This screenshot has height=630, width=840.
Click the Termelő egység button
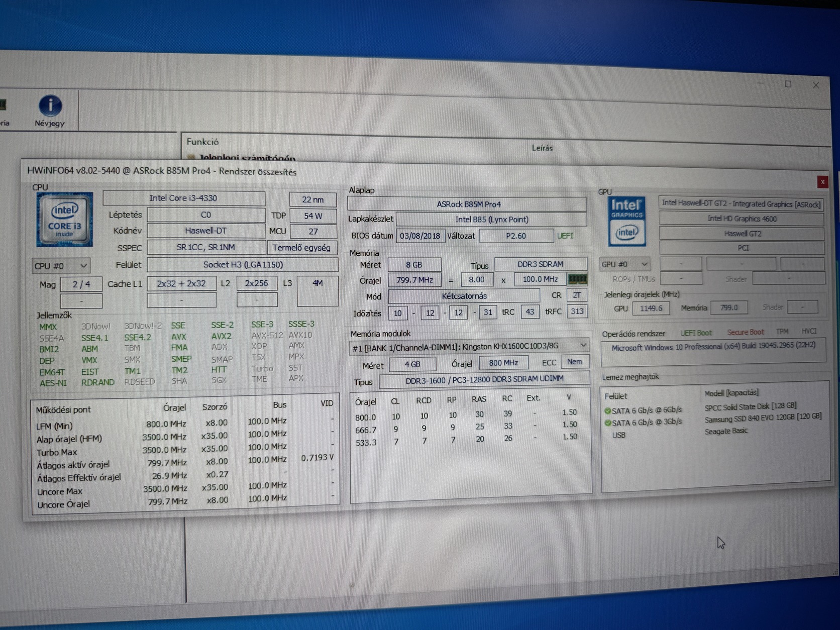[x=301, y=248]
